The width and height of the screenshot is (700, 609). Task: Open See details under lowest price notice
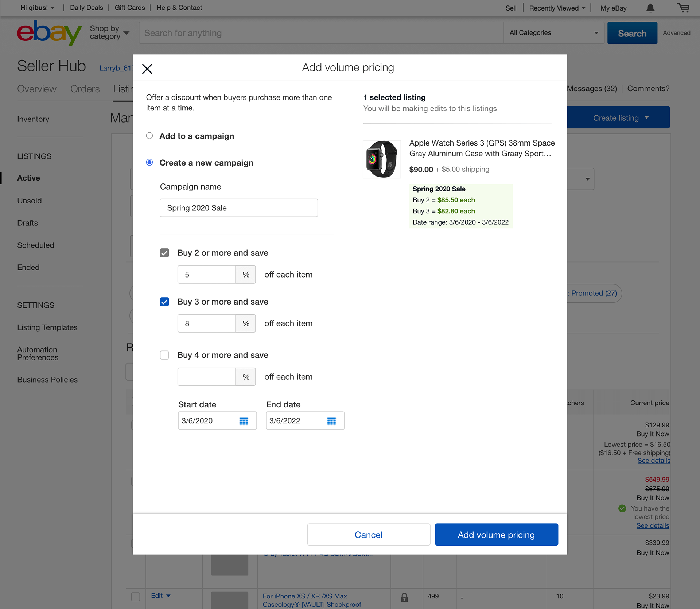coord(653,525)
